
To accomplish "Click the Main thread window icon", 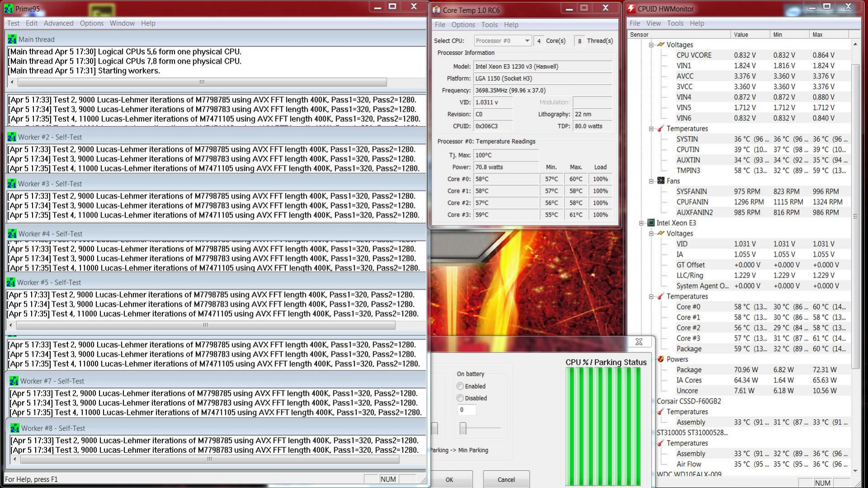I will [x=12, y=39].
